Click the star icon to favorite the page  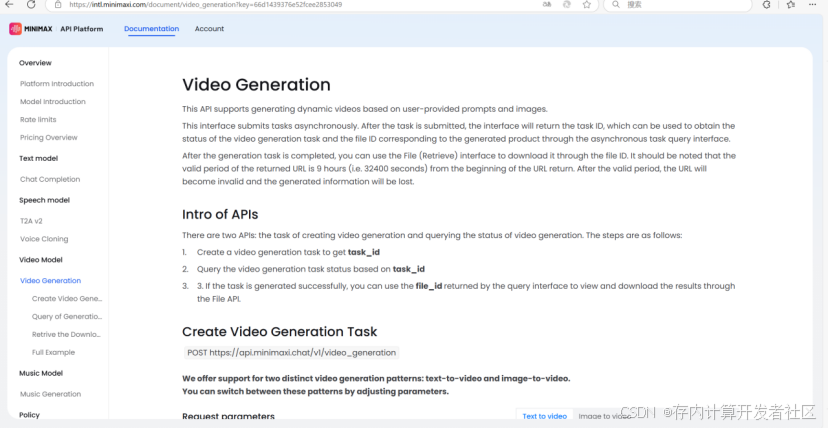pyautogui.click(x=587, y=4)
